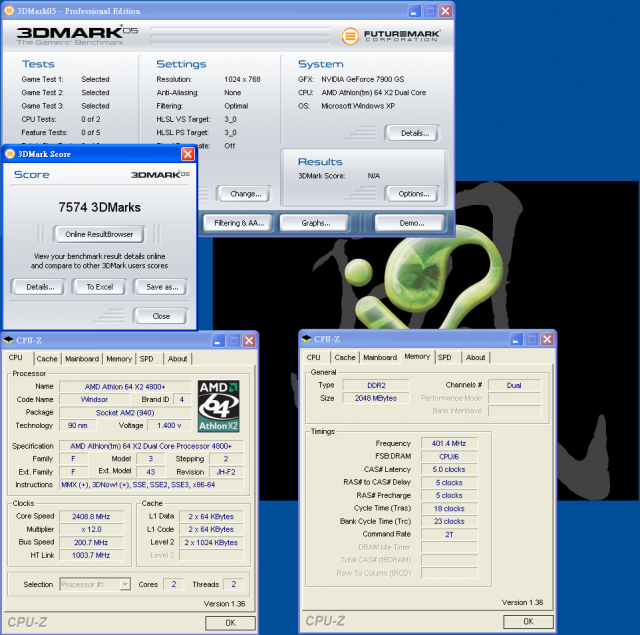Open Cache tab in left CPU-Z window
This screenshot has height=635, width=640.
pyautogui.click(x=47, y=359)
